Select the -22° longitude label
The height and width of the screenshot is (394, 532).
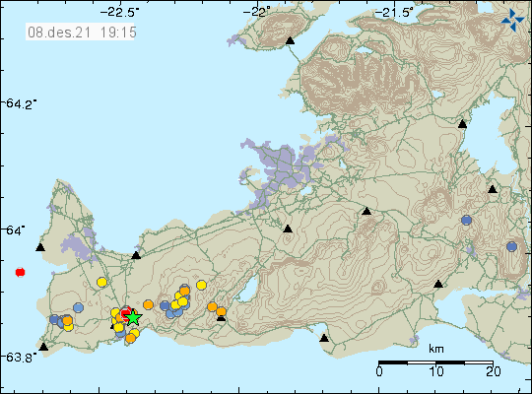258,13
